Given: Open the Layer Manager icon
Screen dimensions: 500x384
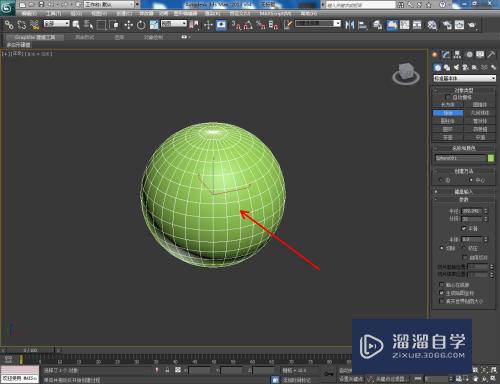Looking at the screenshot, I should point(377,25).
